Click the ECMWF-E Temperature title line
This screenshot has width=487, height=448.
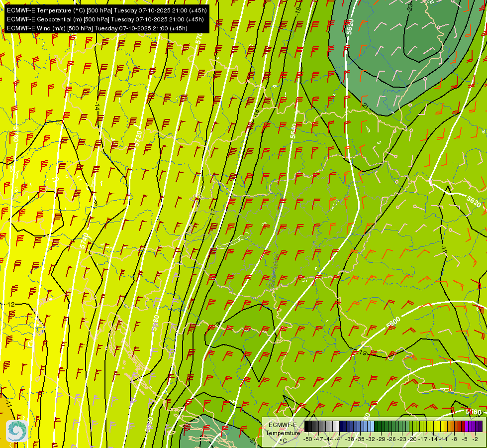coord(107,10)
